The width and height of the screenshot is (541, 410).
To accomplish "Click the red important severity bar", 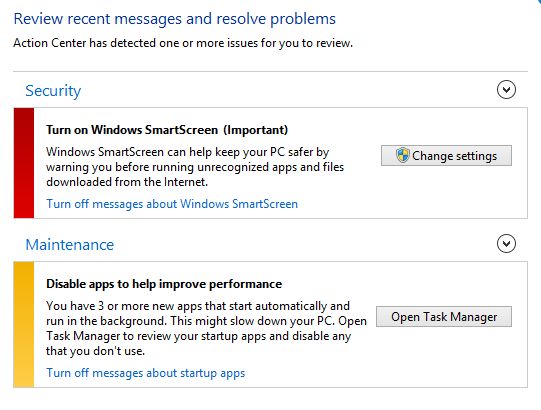I will (24, 163).
